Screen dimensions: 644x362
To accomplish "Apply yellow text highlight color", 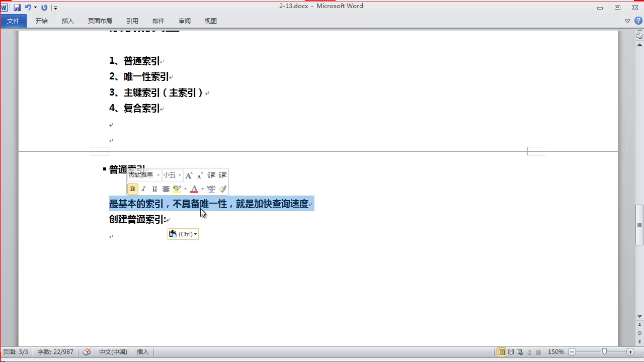I will 177,189.
